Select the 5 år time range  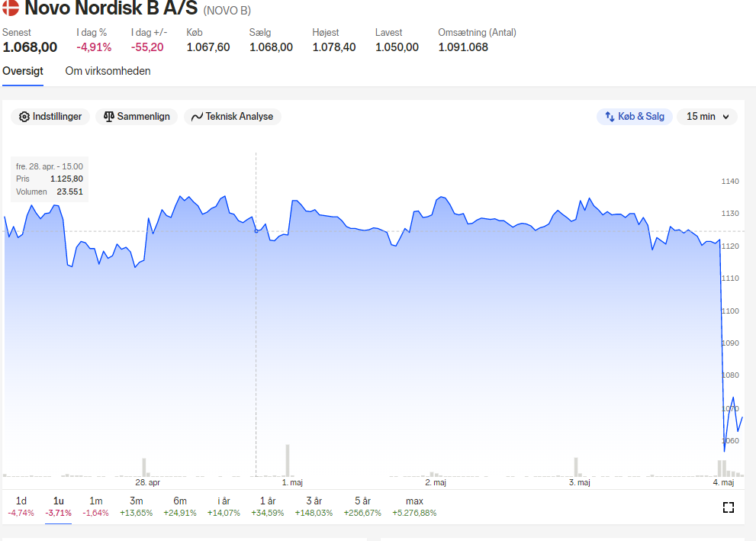362,507
